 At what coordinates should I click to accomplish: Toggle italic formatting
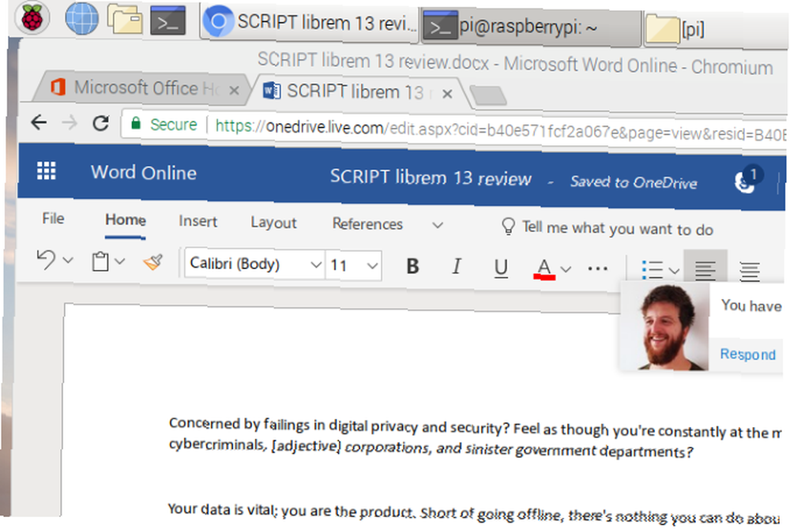point(457,267)
